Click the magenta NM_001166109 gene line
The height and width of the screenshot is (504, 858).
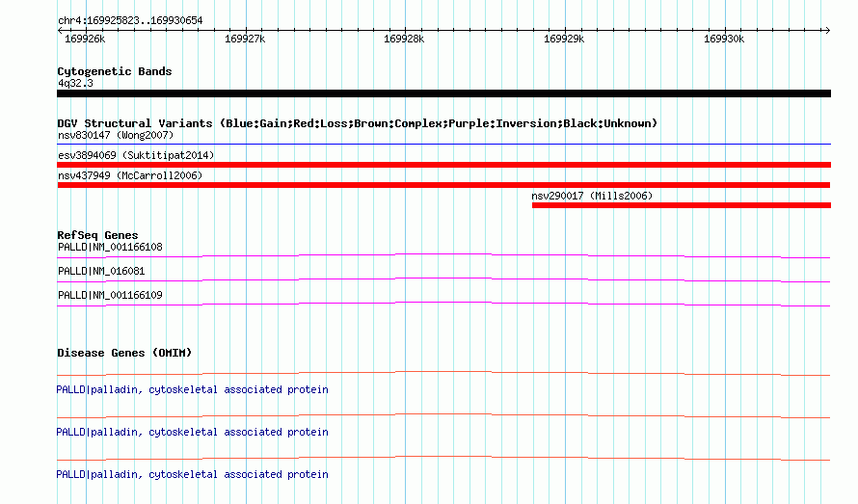pos(443,304)
